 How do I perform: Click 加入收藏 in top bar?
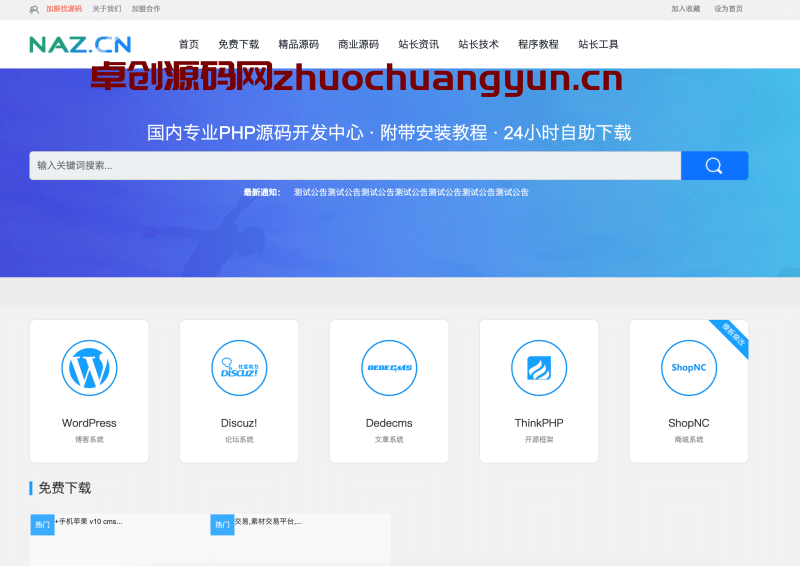click(686, 9)
